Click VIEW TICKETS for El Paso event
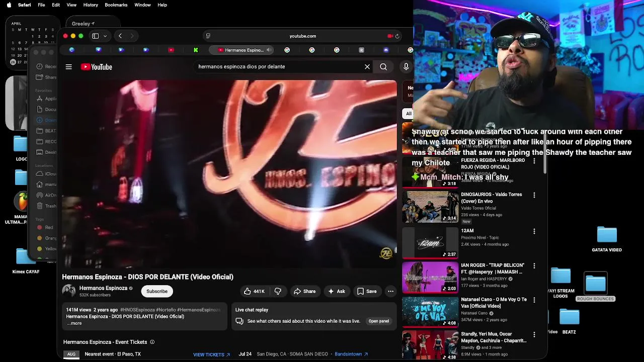This screenshot has height=362, width=644. [x=211, y=354]
